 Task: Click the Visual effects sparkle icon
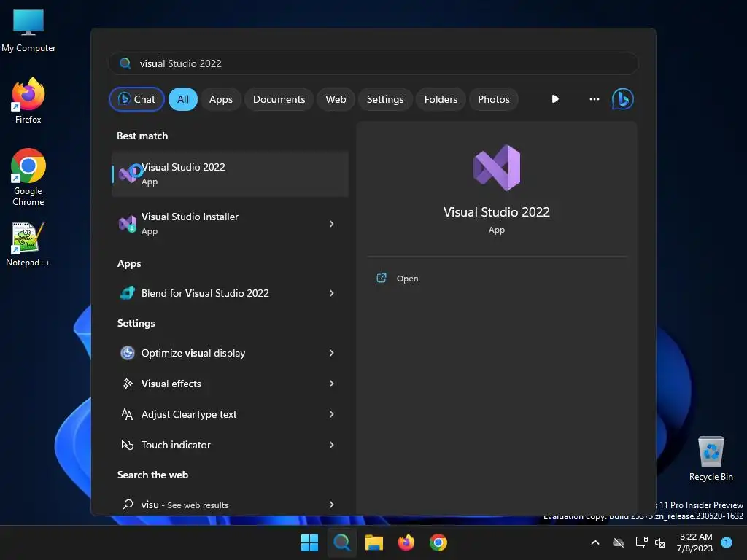pos(128,384)
